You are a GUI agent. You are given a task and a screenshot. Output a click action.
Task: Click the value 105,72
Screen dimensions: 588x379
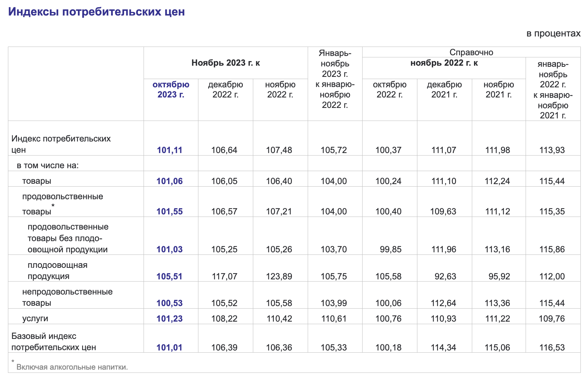point(334,150)
